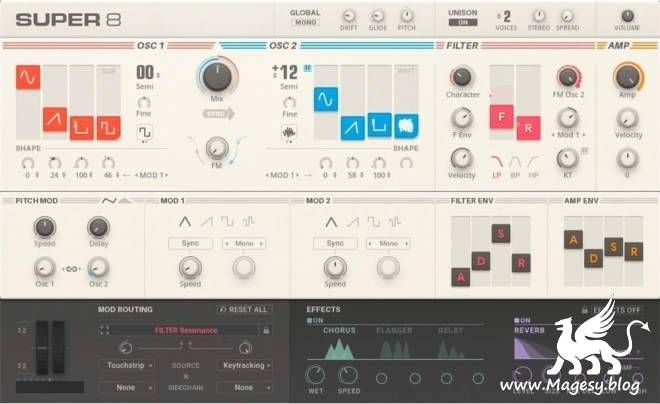Click Filter Env A attack handle

[x=460, y=277]
